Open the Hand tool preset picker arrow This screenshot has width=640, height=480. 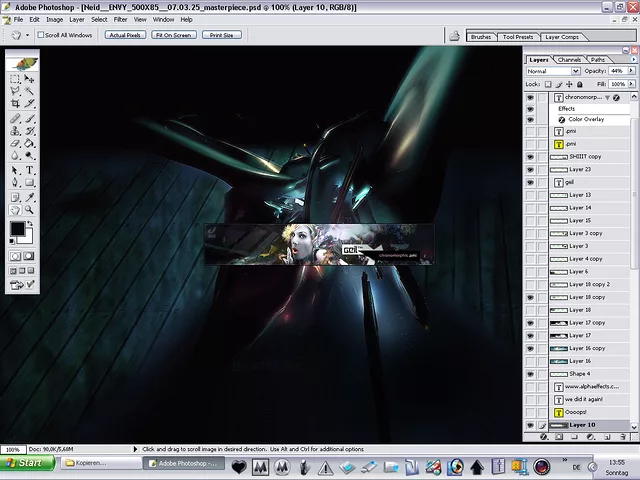pyautogui.click(x=27, y=35)
